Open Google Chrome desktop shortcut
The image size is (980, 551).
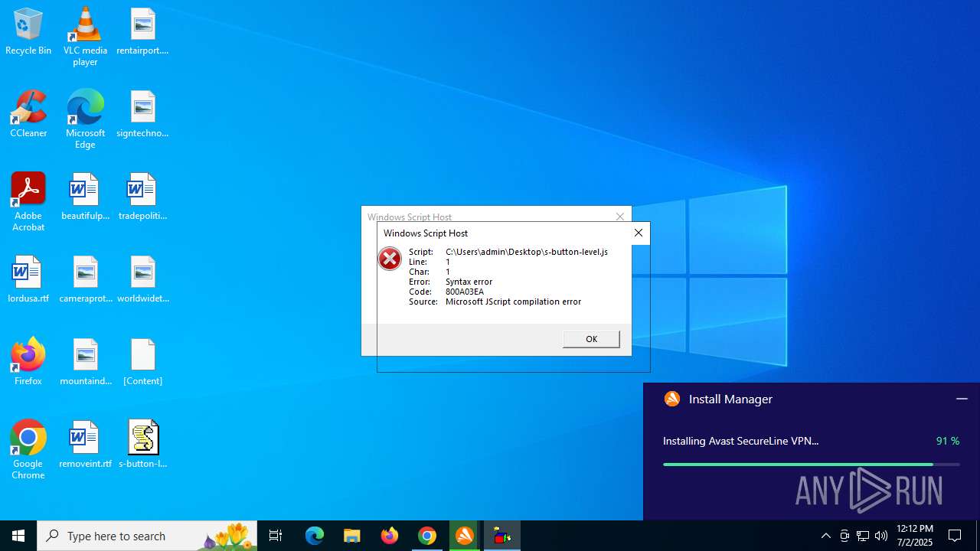[x=28, y=449]
